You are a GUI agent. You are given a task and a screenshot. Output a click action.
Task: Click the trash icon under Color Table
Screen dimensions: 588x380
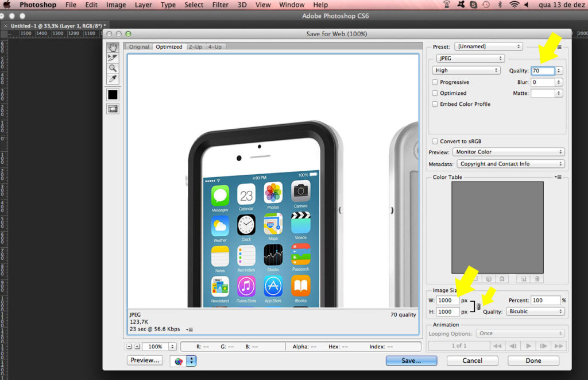coord(537,279)
